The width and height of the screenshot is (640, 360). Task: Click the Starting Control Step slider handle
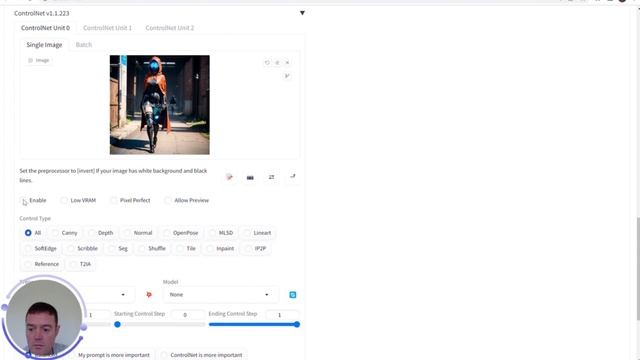(x=118, y=324)
